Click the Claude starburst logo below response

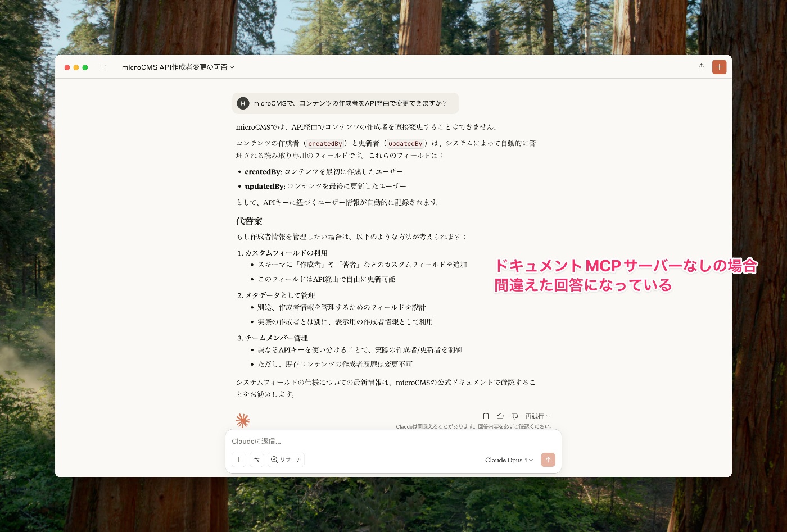point(243,420)
